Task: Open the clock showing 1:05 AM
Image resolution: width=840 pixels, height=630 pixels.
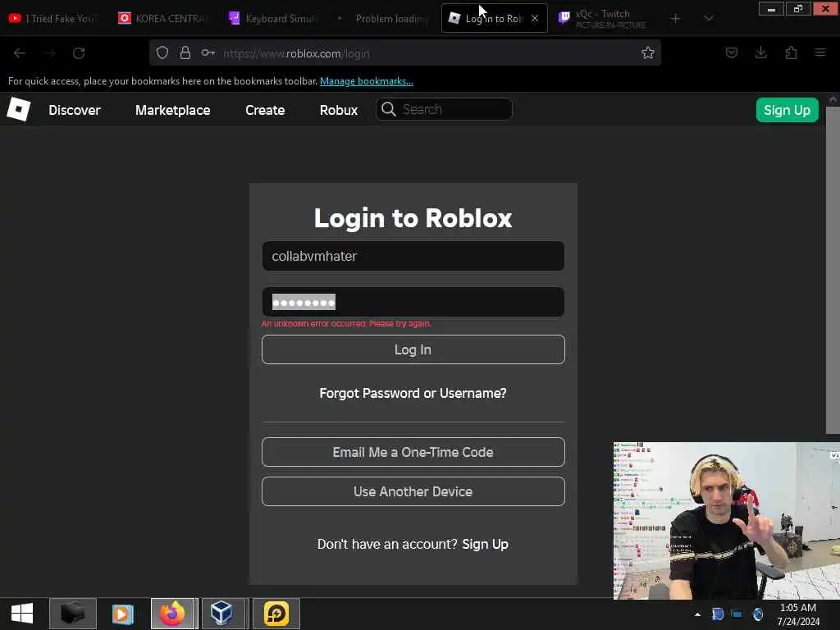Action: [798, 614]
